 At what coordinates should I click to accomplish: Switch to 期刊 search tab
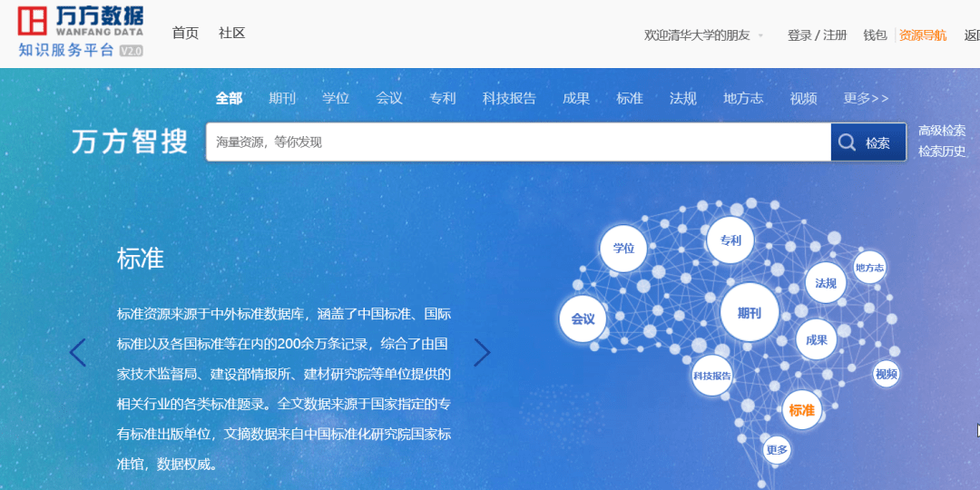tap(282, 98)
